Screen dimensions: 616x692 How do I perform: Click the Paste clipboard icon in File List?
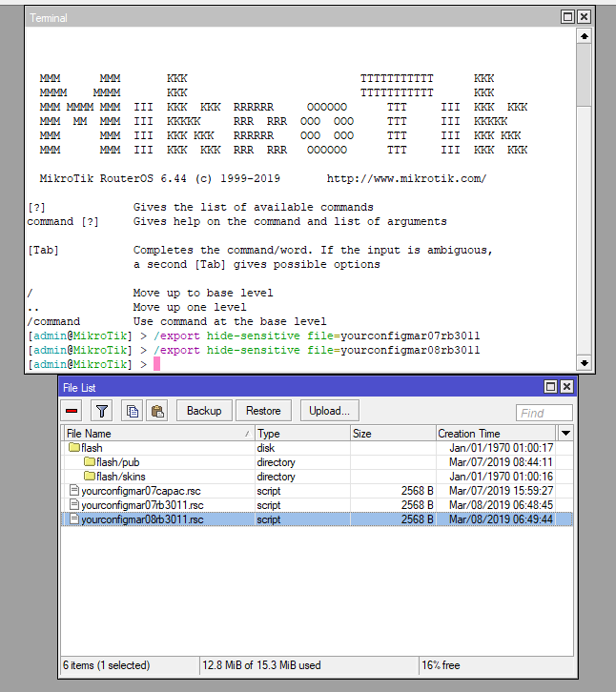[157, 411]
